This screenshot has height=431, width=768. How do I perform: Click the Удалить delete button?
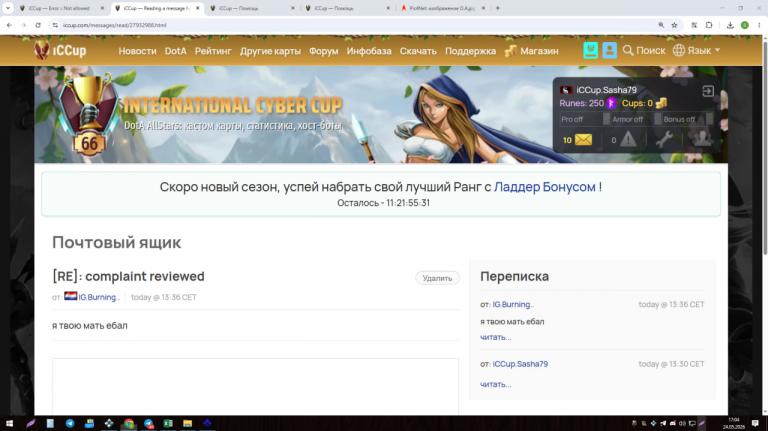pos(437,278)
